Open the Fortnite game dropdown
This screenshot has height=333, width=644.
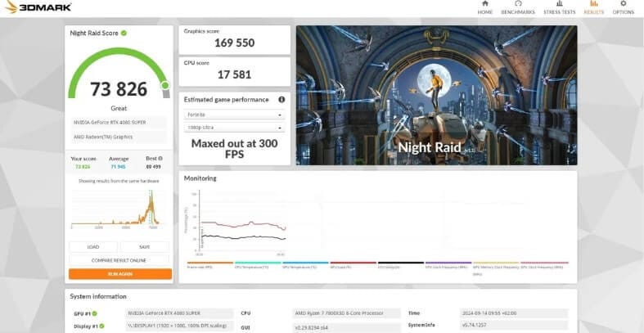coord(234,115)
